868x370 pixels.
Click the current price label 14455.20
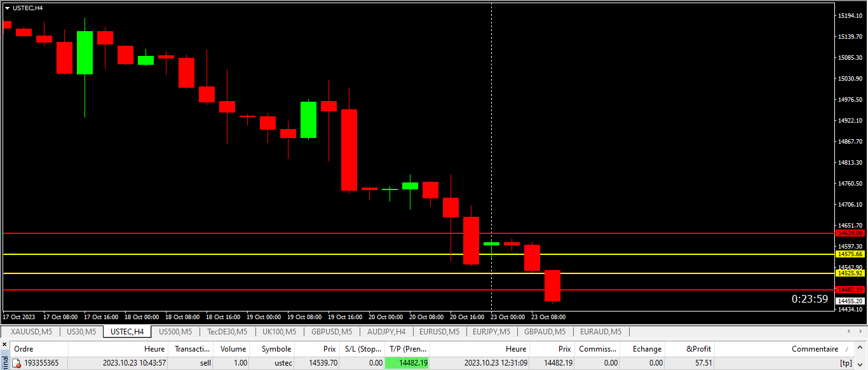pos(850,301)
